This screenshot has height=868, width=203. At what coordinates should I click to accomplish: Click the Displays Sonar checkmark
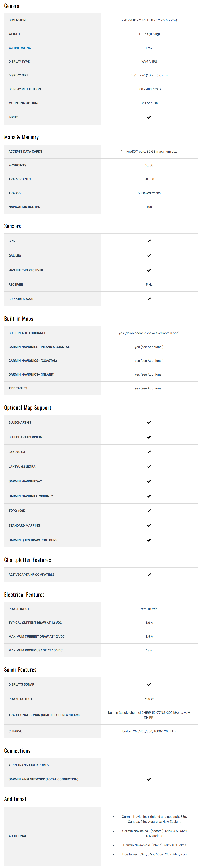pyautogui.click(x=149, y=684)
